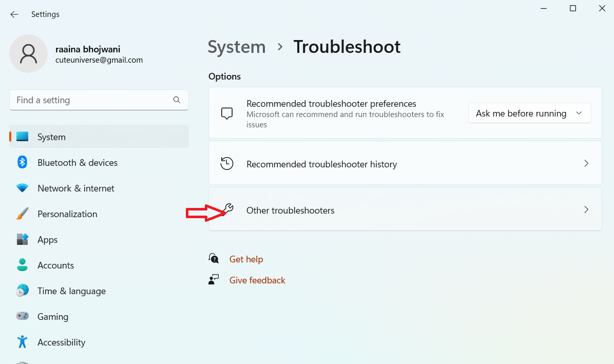Viewport: 614px width, 364px height.
Task: Open Time & language settings
Action: pos(71,291)
